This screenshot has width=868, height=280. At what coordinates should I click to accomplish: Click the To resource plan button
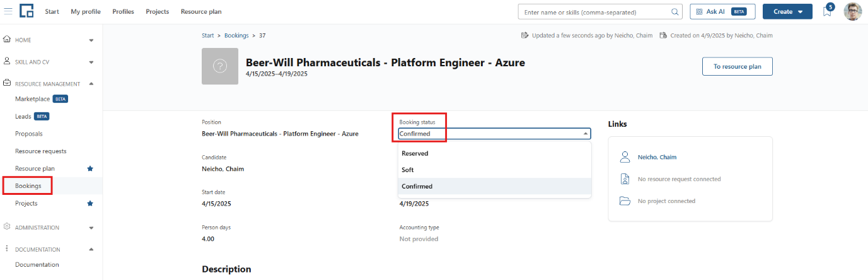(x=737, y=66)
